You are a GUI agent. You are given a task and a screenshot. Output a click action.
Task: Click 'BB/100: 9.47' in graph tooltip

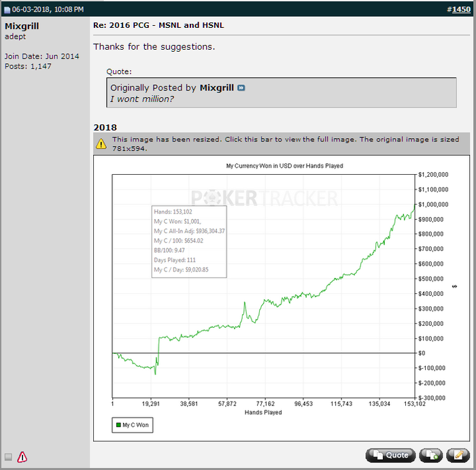pos(169,250)
